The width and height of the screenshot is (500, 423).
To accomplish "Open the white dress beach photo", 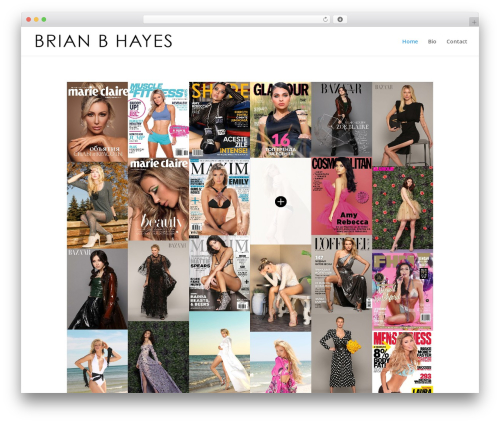I will tap(219, 352).
